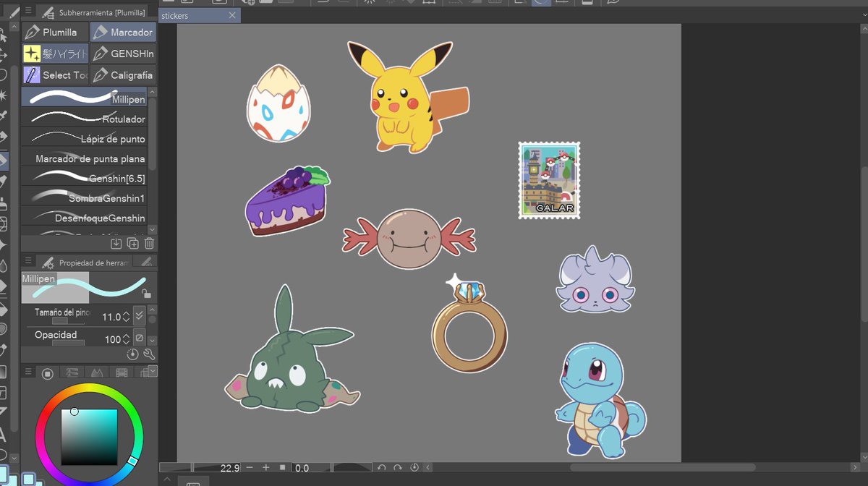Switch to color slider tab
This screenshot has height=486, width=868.
click(72, 373)
